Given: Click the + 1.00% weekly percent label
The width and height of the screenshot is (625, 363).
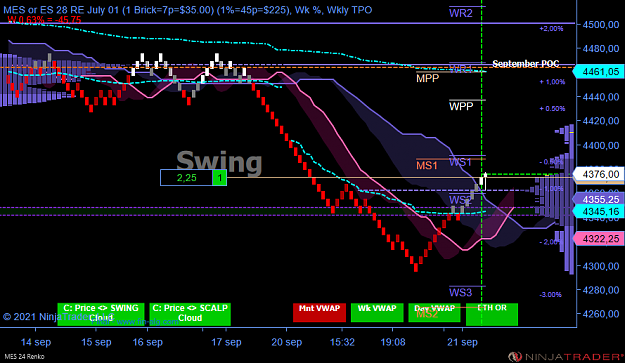Looking at the screenshot, I should 552,82.
